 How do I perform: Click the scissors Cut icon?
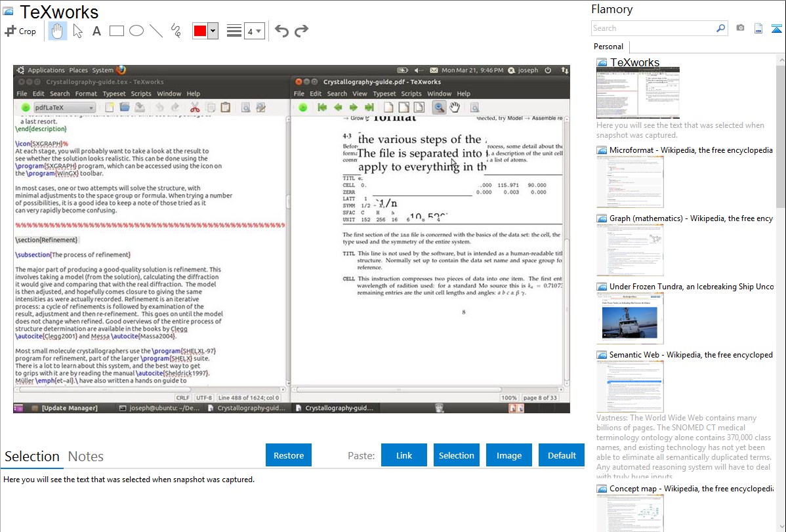tap(195, 108)
